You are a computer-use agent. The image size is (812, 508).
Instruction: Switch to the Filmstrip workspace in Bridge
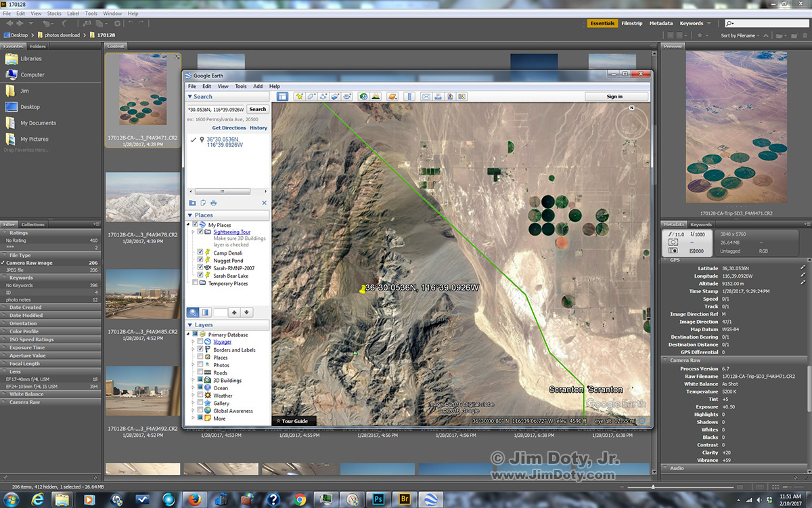(633, 24)
